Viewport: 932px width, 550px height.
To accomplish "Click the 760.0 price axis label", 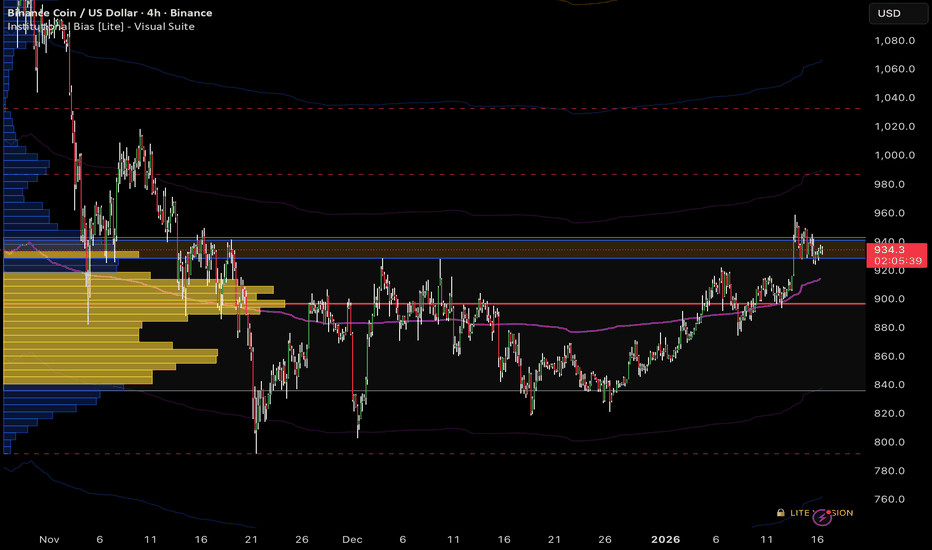I will pos(890,500).
